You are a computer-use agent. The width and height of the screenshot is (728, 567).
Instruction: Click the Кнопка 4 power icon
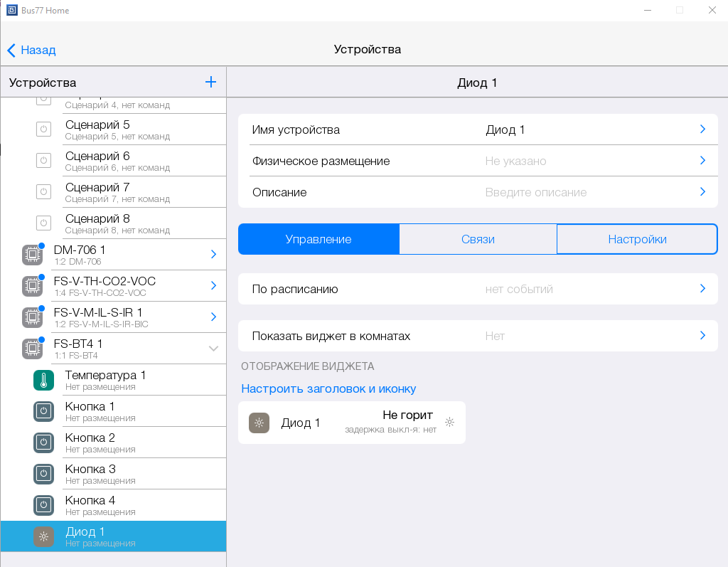[43, 505]
